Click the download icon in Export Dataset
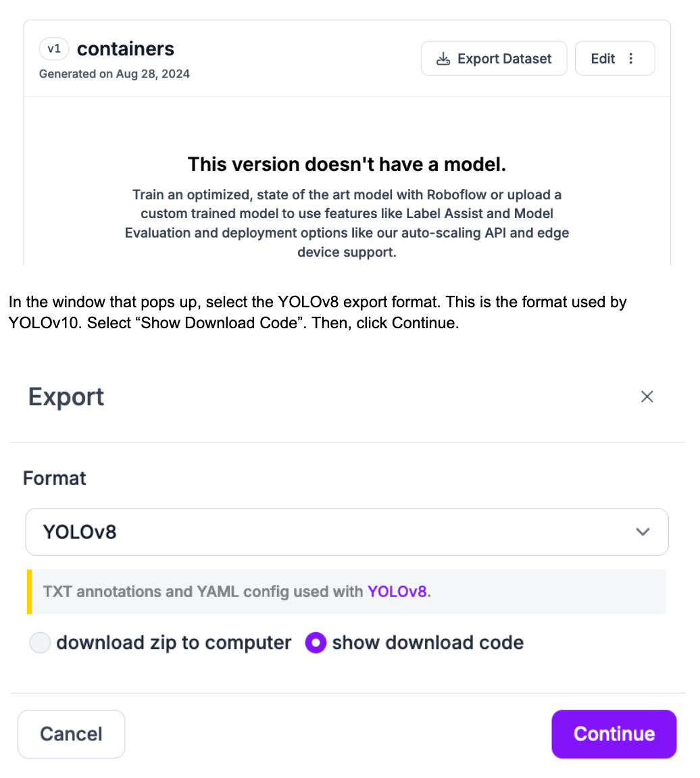The width and height of the screenshot is (700, 778). tap(443, 59)
